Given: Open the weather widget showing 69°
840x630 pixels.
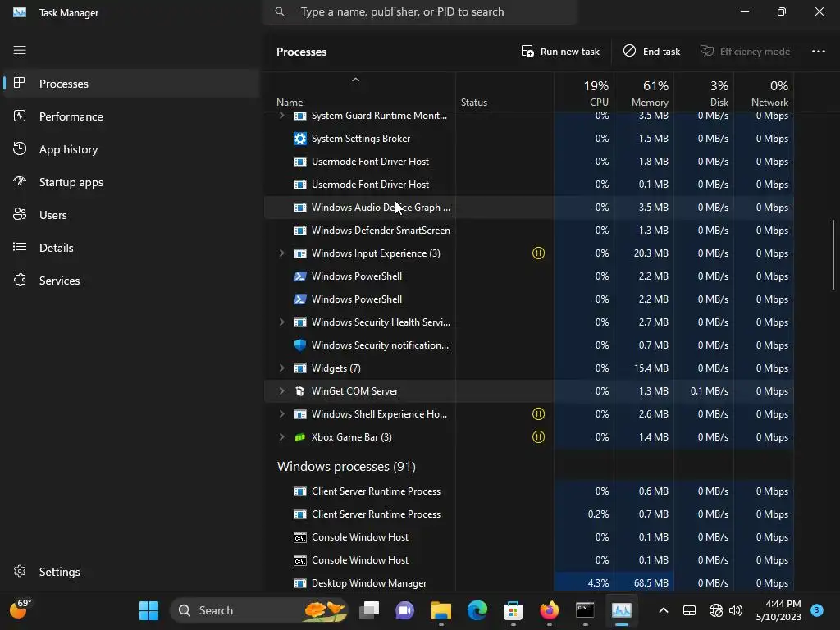Looking at the screenshot, I should [x=21, y=609].
